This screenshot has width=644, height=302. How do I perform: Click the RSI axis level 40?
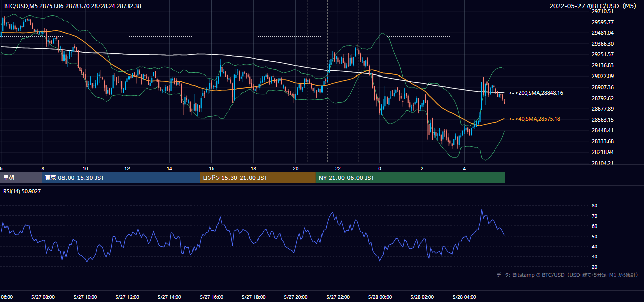tap(594, 246)
